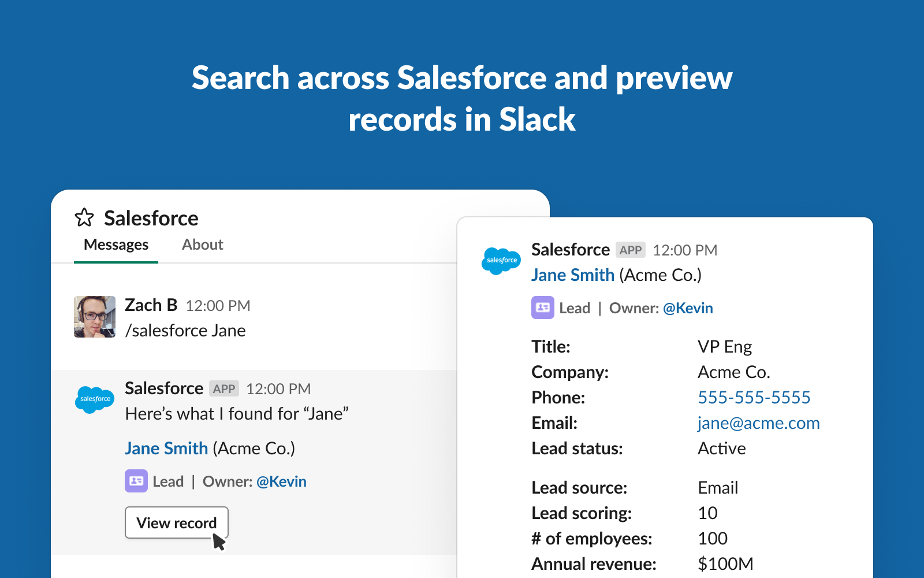Select the 'VP Eng' title value
This screenshot has width=924, height=578.
tap(725, 347)
